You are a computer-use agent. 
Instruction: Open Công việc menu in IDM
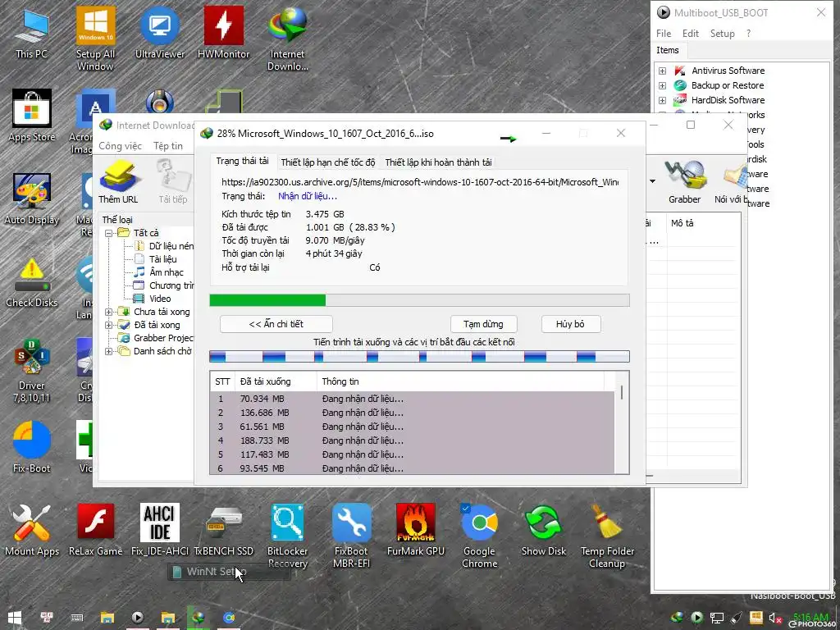click(120, 146)
